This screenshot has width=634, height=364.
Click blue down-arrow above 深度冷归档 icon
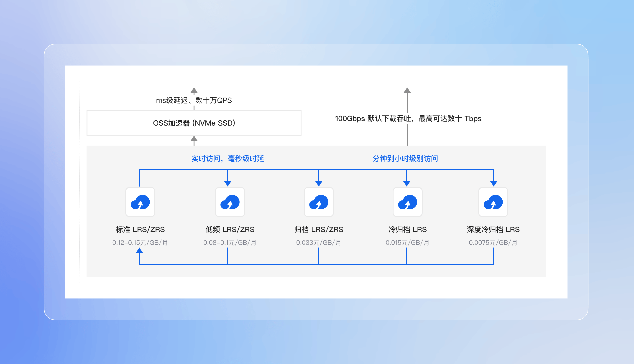493,184
